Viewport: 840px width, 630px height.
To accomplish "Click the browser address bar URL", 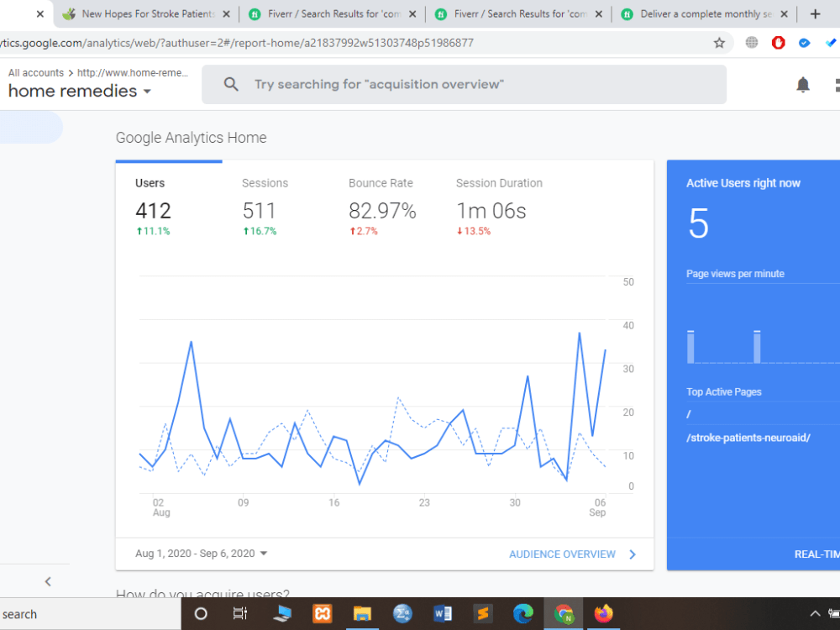I will 237,43.
